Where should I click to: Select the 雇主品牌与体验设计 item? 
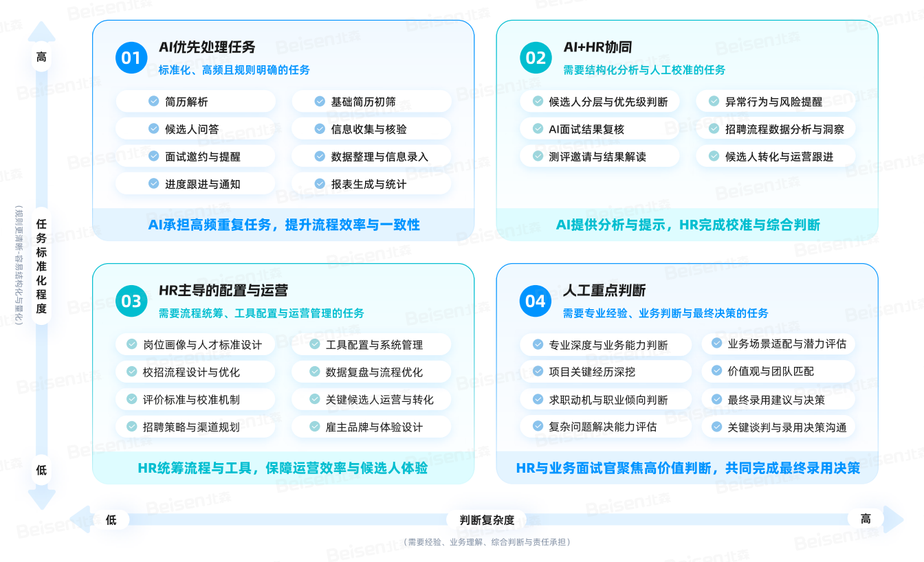pos(371,427)
